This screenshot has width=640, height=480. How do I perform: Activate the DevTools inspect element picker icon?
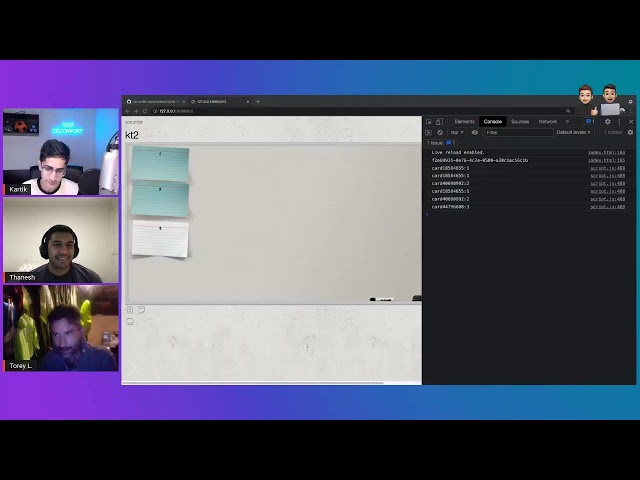pos(429,122)
